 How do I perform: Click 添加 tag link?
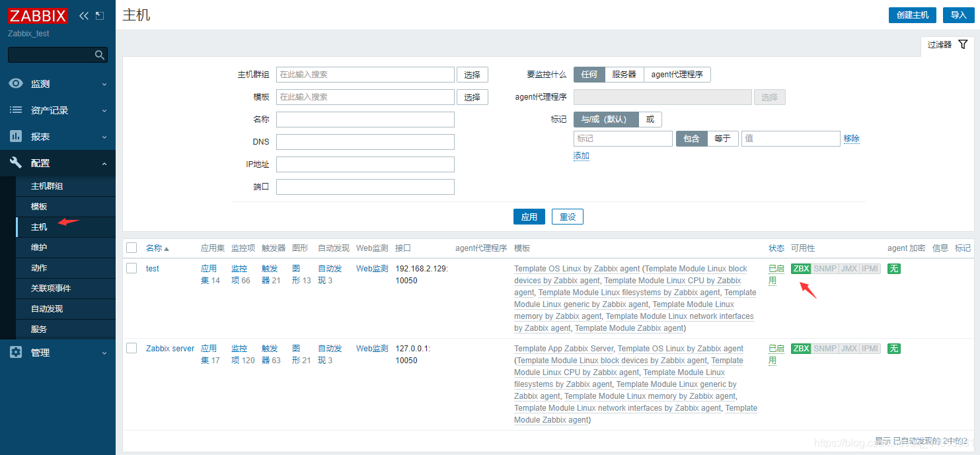[x=582, y=156]
